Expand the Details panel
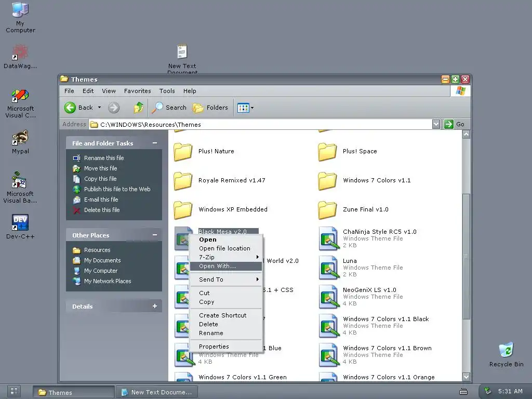This screenshot has width=532, height=399. (x=155, y=306)
